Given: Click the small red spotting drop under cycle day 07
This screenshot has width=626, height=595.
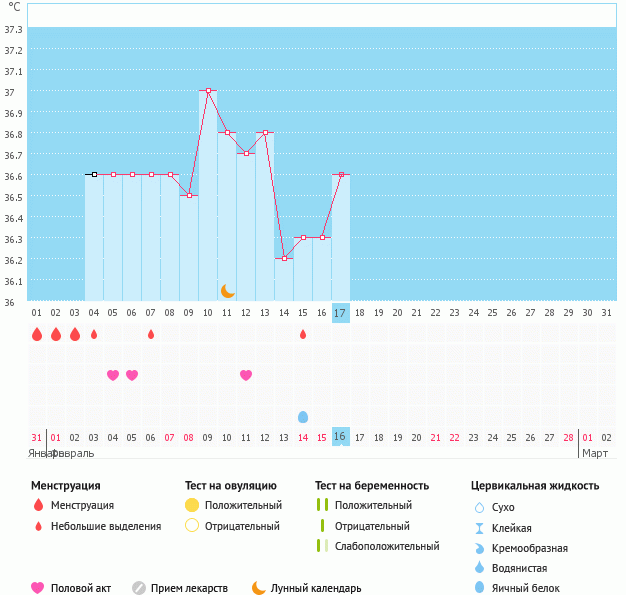Looking at the screenshot, I should click(x=151, y=334).
